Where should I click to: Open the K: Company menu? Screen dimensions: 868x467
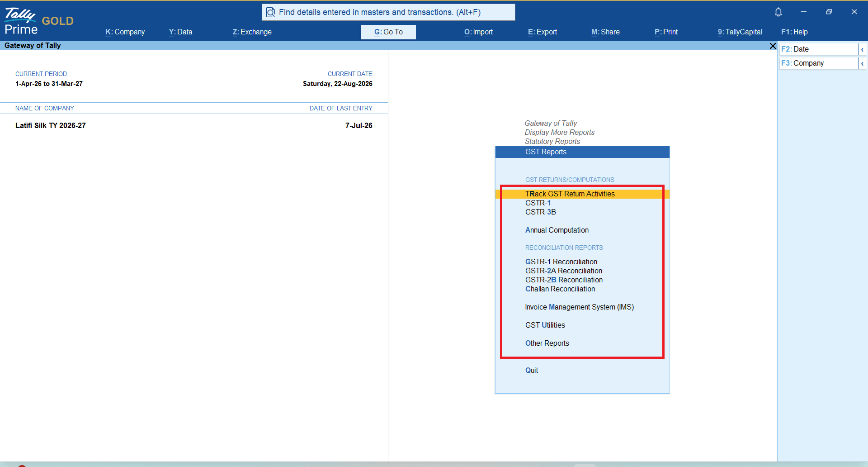pos(125,32)
